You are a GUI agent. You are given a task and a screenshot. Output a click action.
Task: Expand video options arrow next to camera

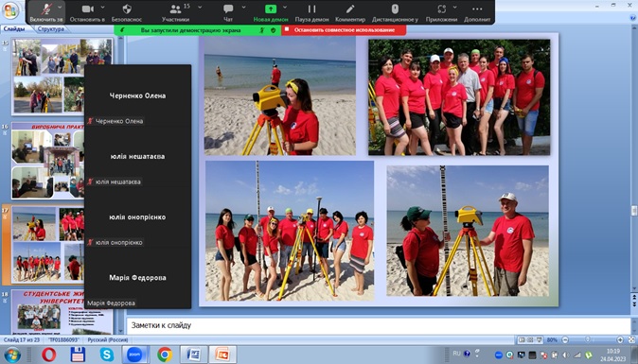(x=102, y=7)
